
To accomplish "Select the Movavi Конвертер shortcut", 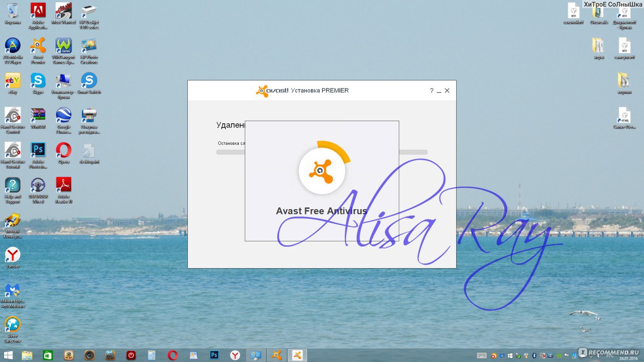I will point(13,226).
